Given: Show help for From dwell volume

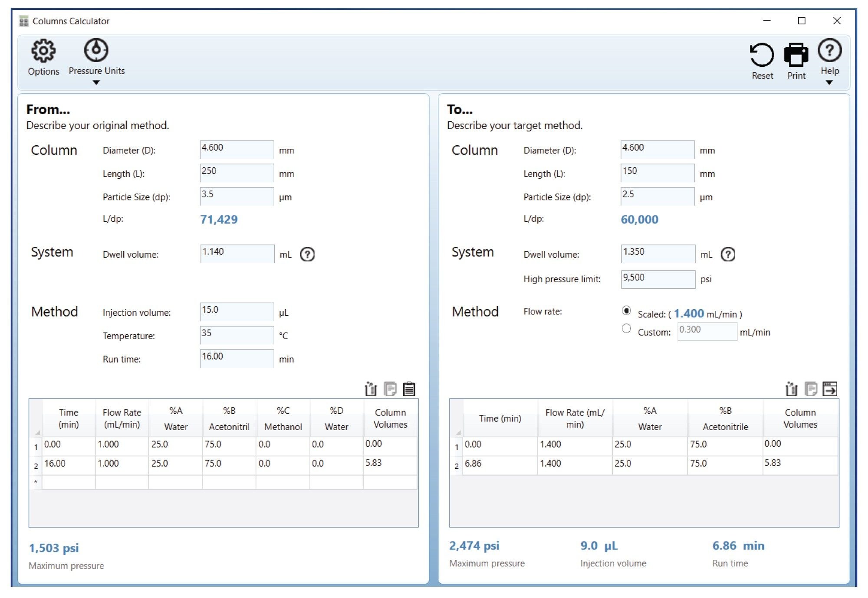Looking at the screenshot, I should coord(307,254).
